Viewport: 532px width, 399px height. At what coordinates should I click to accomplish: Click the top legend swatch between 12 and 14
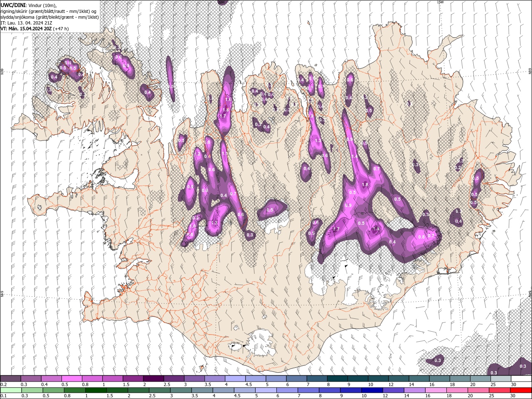tap(399, 379)
